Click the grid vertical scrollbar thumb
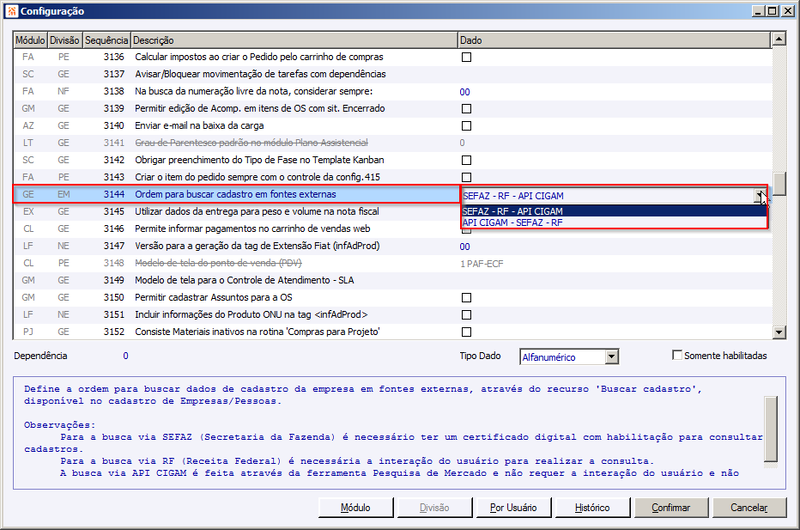800x530 pixels. pos(779,184)
